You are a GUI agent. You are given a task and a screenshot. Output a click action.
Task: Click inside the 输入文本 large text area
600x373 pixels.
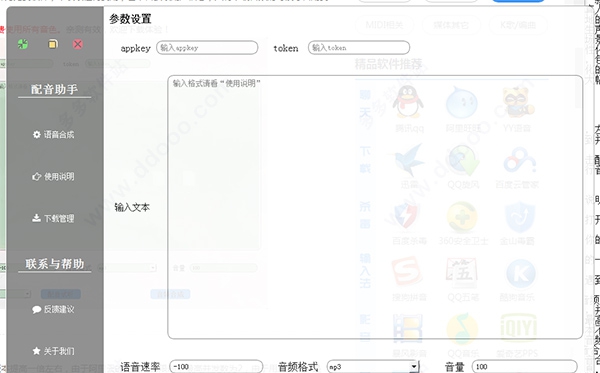click(x=375, y=207)
